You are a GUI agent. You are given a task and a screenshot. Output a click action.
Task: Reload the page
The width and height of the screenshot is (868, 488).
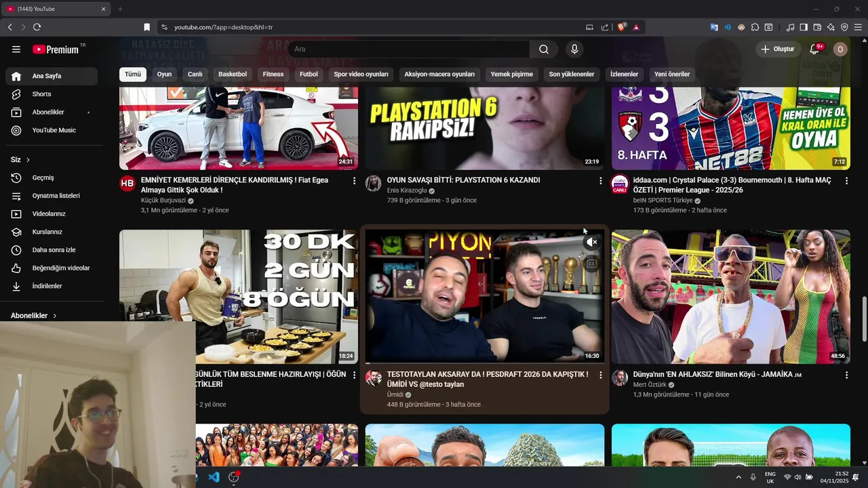point(37,27)
